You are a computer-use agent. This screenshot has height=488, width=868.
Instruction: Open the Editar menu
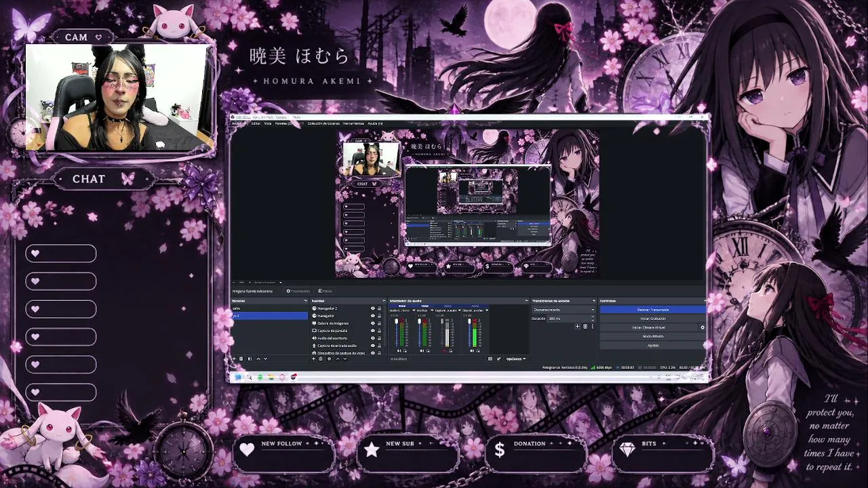click(256, 123)
